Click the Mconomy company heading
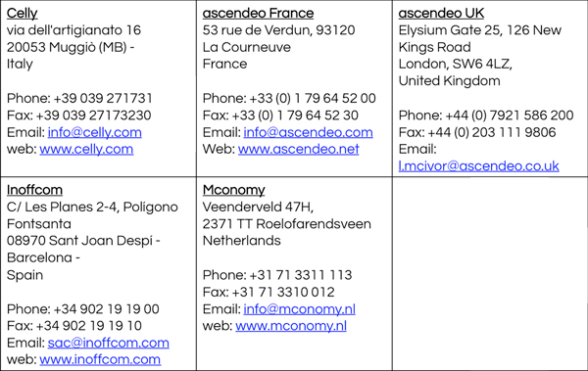This screenshot has width=588, height=371. coord(233,190)
